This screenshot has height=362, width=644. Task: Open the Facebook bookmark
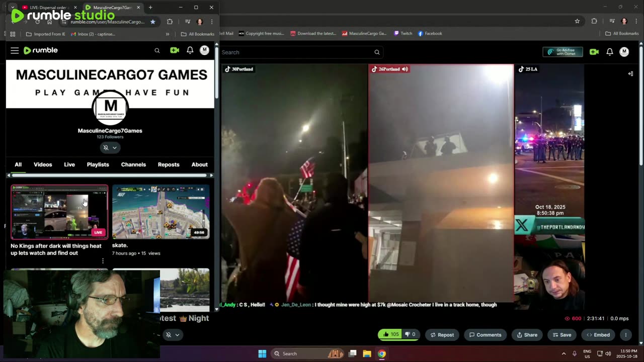pyautogui.click(x=430, y=33)
